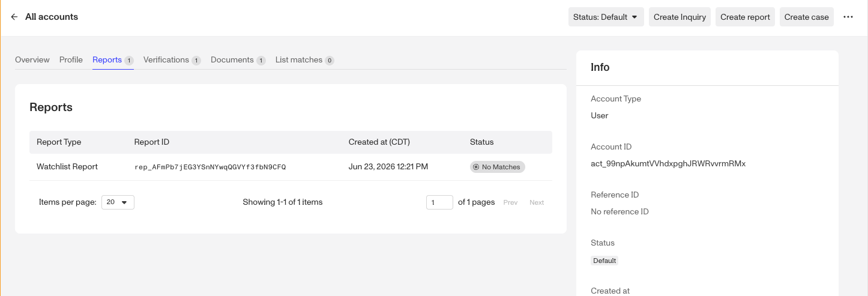This screenshot has width=868, height=296.
Task: Click the Create case button
Action: click(x=806, y=17)
